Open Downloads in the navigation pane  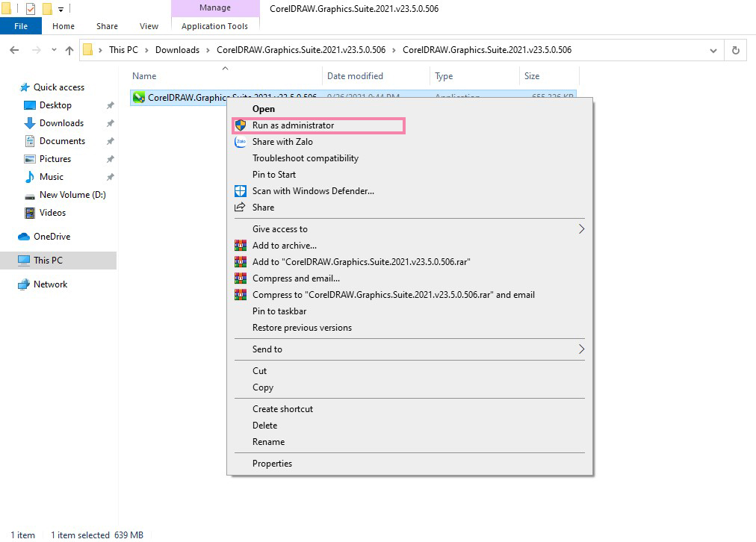(61, 123)
